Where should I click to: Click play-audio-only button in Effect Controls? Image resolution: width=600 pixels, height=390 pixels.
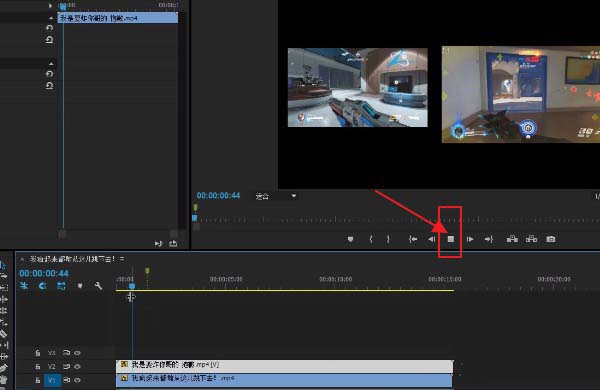pos(158,243)
